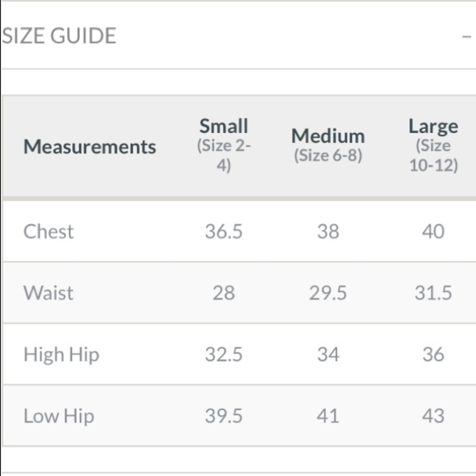Click the Medium high hip value 34
This screenshot has height=476, width=476.
point(328,355)
